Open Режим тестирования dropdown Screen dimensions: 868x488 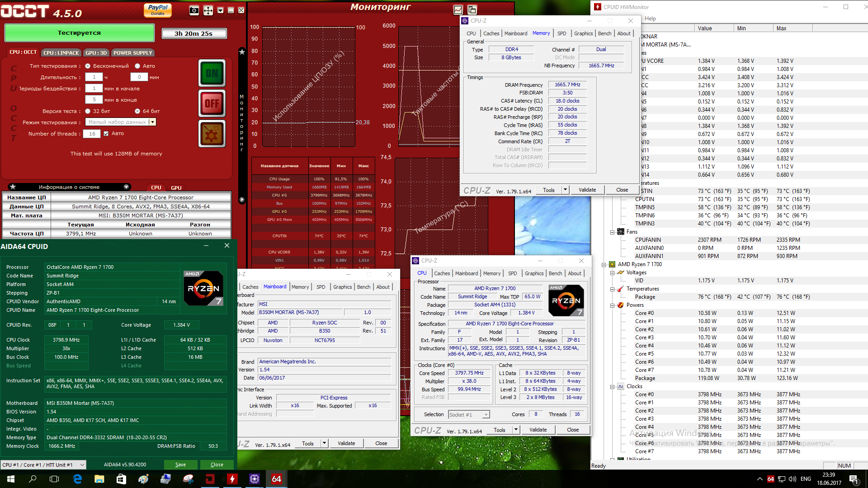(152, 122)
